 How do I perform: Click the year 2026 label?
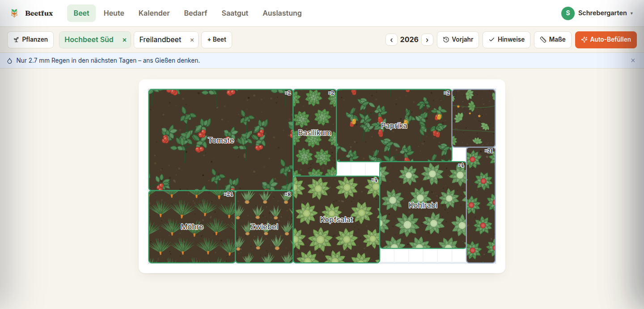pos(409,40)
